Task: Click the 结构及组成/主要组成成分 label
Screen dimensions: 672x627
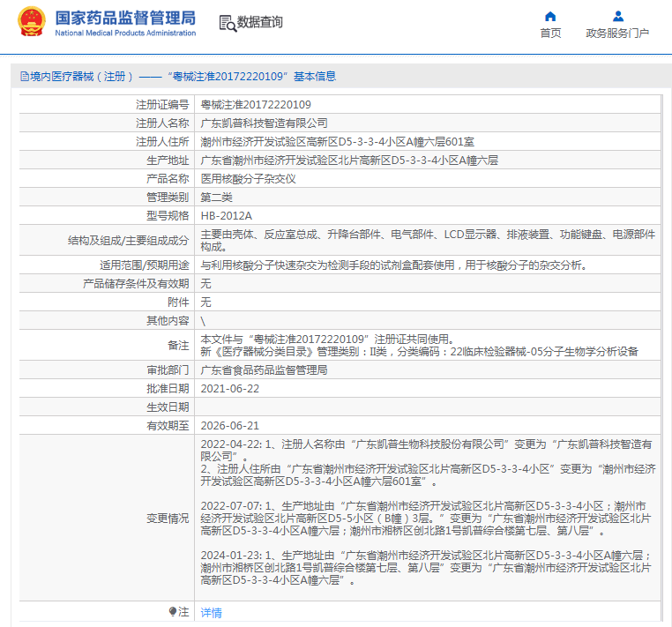Action: 128,241
